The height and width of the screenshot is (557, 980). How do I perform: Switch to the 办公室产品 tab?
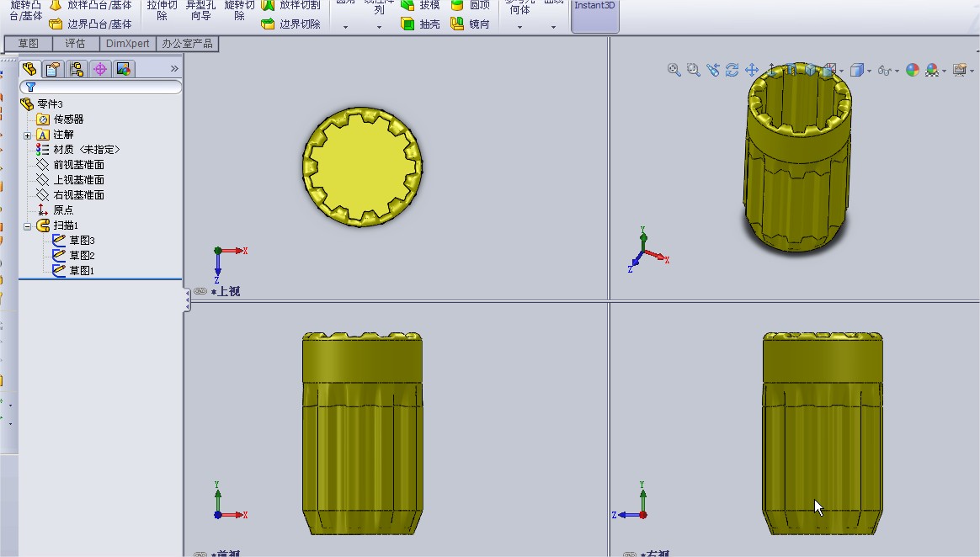coord(187,43)
